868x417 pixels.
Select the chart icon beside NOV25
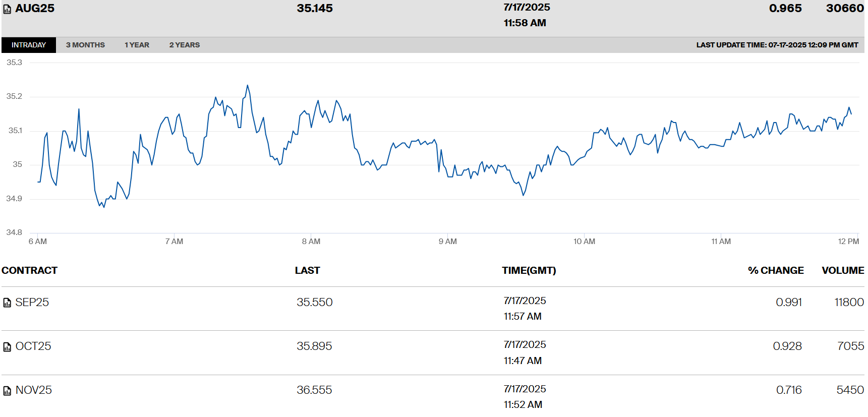point(7,391)
